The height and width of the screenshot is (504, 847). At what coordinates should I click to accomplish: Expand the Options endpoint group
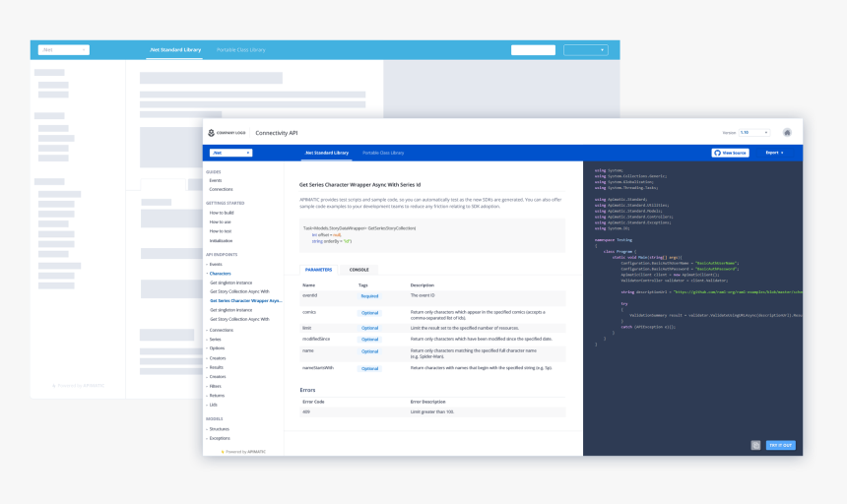point(216,348)
